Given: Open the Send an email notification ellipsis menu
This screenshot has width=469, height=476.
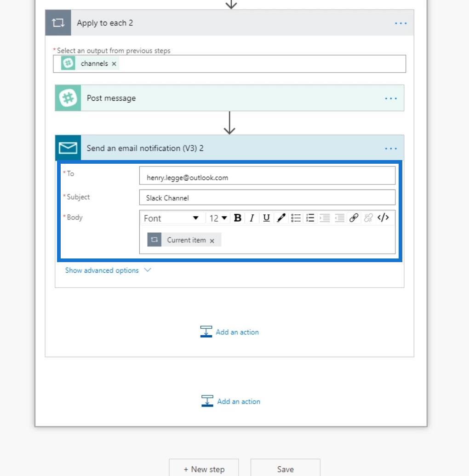Looking at the screenshot, I should (x=391, y=149).
